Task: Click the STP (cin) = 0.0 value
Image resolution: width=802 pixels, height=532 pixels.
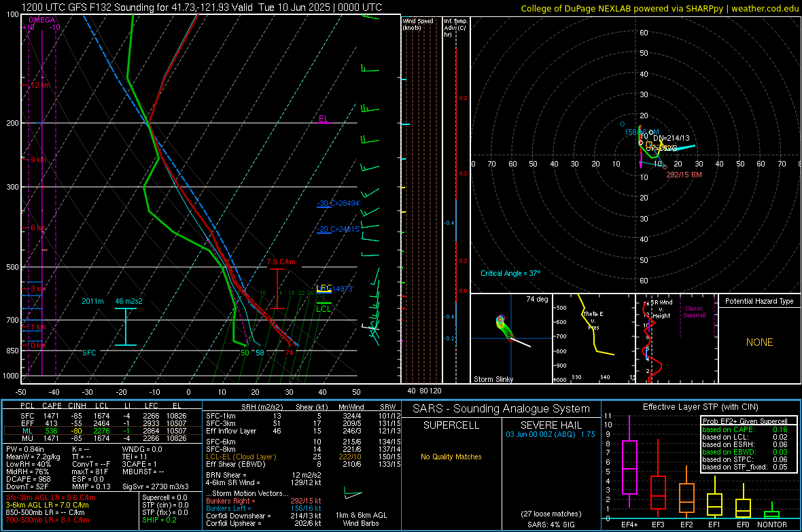Action: point(164,505)
